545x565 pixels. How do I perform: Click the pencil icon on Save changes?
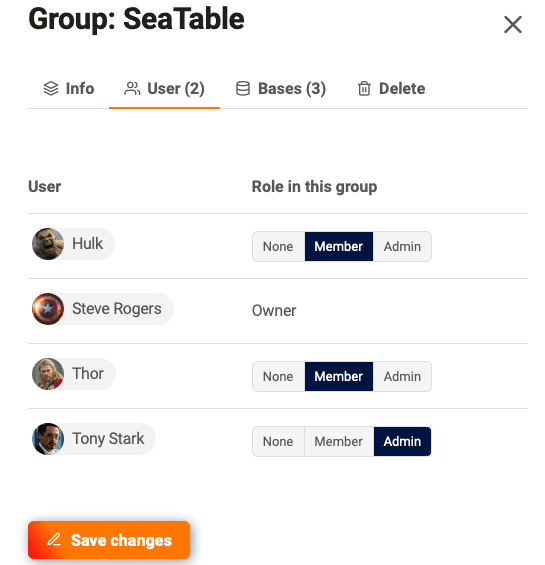(x=54, y=539)
